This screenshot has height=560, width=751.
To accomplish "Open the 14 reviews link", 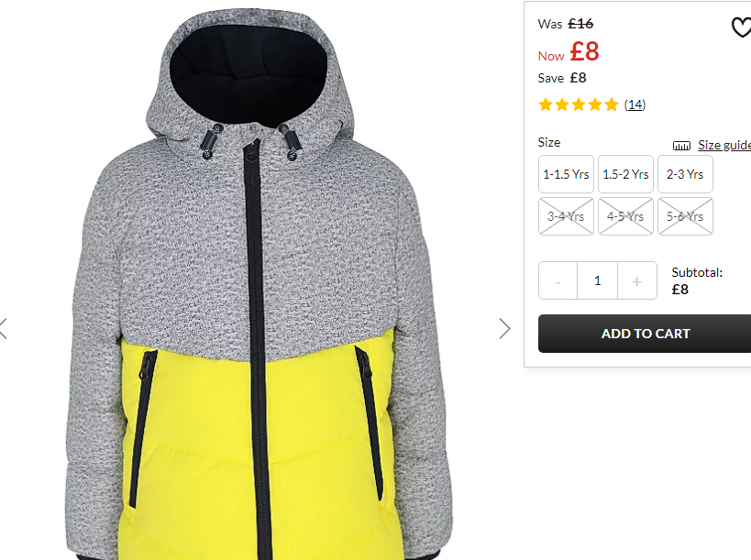I will (x=635, y=104).
